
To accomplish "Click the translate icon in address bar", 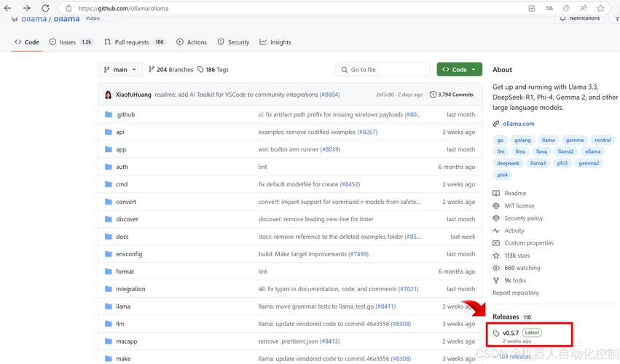I will pos(549,8).
